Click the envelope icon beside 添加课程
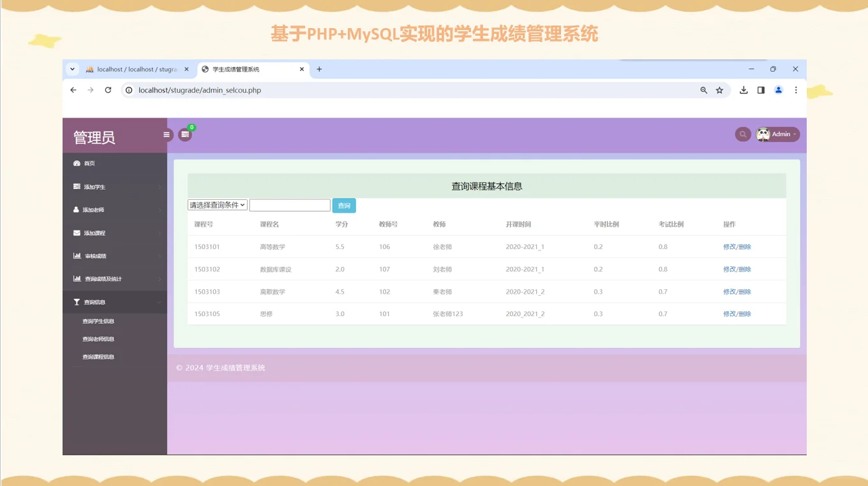 pyautogui.click(x=77, y=232)
